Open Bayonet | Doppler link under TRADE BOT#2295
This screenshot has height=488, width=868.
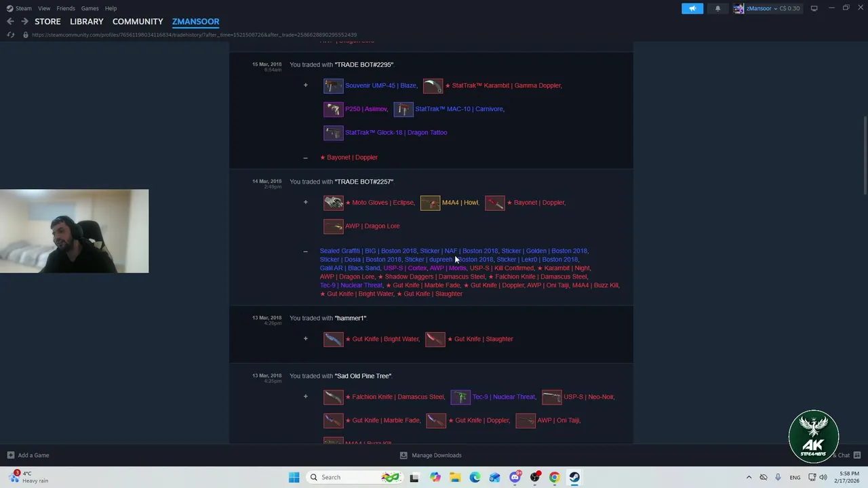point(349,157)
